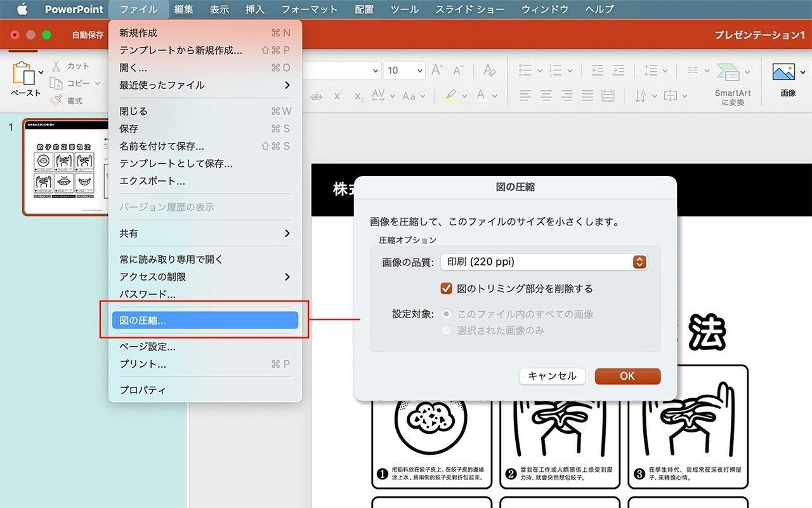This screenshot has width=812, height=508.
Task: Expand the Paste options arrow
Action: [x=41, y=72]
